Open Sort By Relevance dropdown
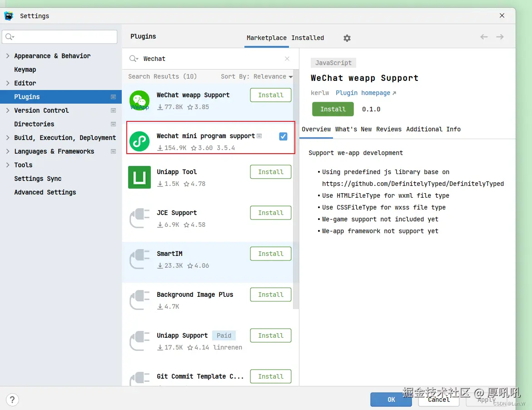 click(x=257, y=76)
